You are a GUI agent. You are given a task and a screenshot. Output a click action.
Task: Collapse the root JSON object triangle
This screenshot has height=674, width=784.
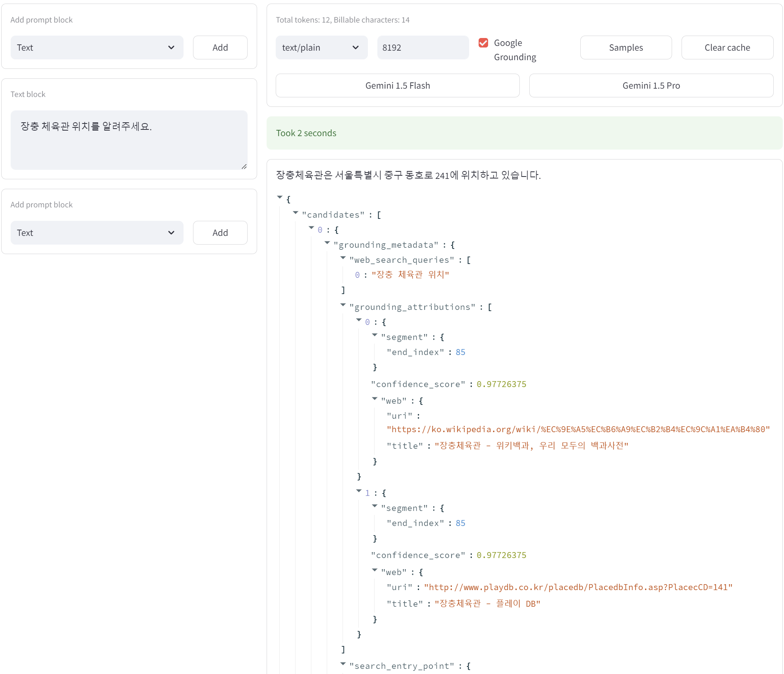coord(280,197)
